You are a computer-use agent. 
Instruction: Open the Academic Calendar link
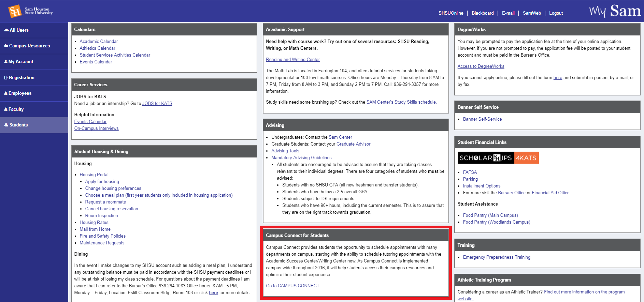99,41
